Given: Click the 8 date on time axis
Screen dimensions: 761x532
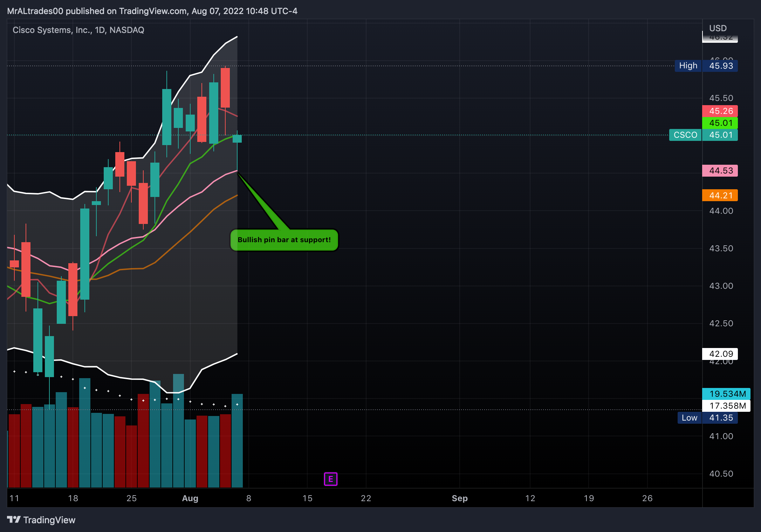Looking at the screenshot, I should [x=249, y=498].
